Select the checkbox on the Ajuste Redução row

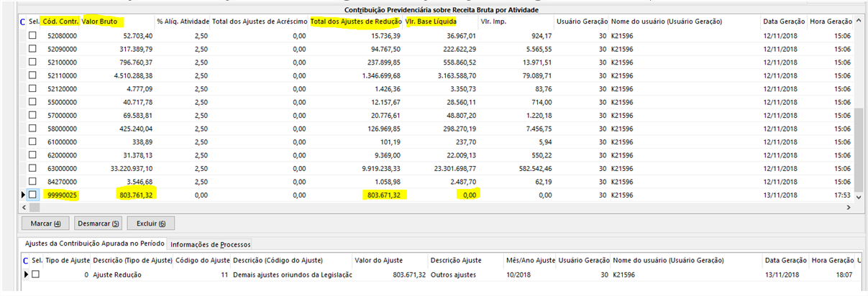pos(36,274)
